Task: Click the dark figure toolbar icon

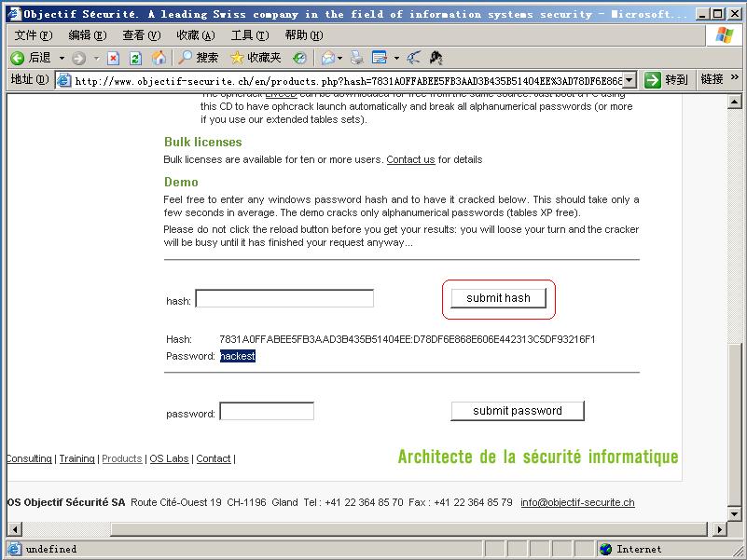Action: (436, 58)
